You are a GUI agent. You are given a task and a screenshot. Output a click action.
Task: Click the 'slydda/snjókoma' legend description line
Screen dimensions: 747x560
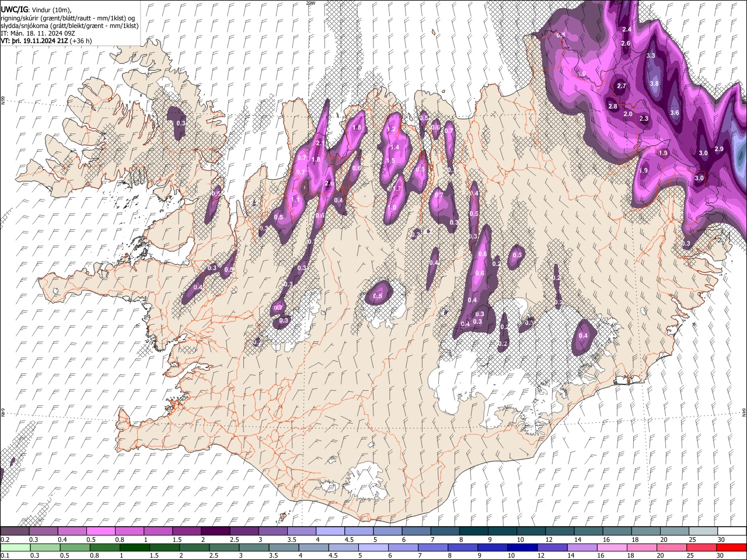[x=69, y=26]
